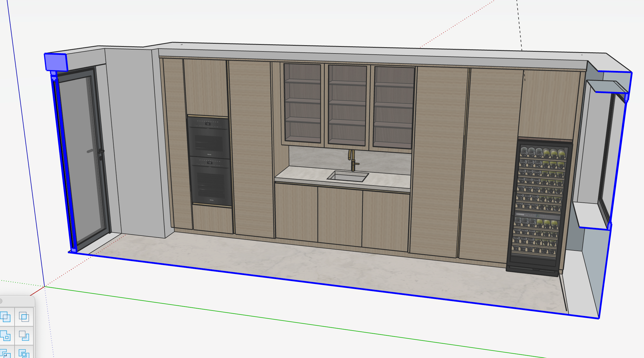Click the leftmost glass-front upper cabinet
Viewport: 644px width, 358px height.
coord(303,103)
